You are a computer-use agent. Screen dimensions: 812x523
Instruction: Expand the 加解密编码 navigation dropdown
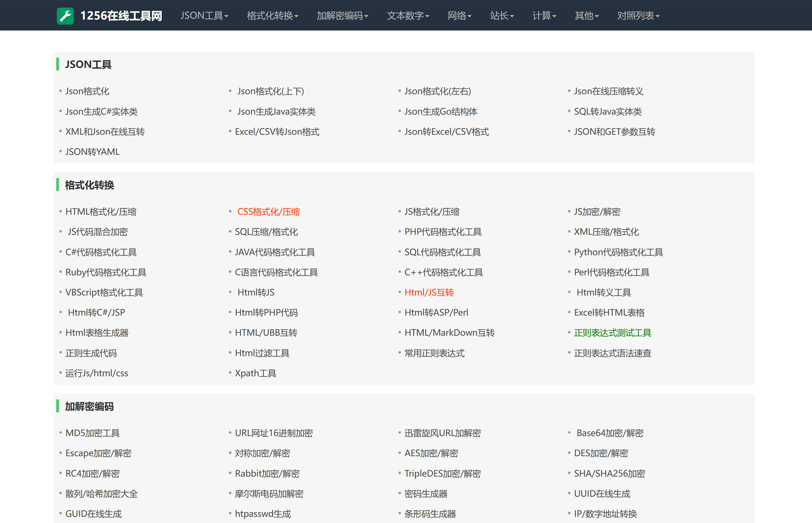[x=342, y=16]
